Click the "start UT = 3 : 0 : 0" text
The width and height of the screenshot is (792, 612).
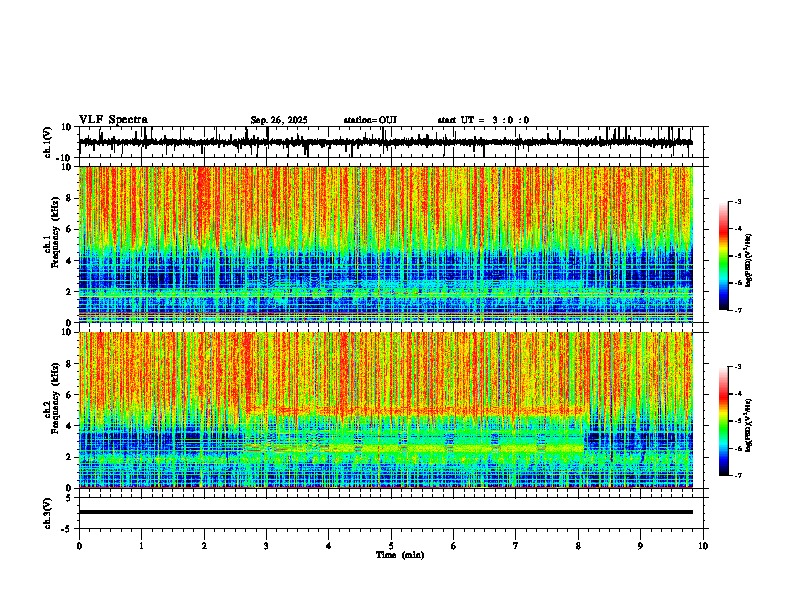tap(483, 120)
